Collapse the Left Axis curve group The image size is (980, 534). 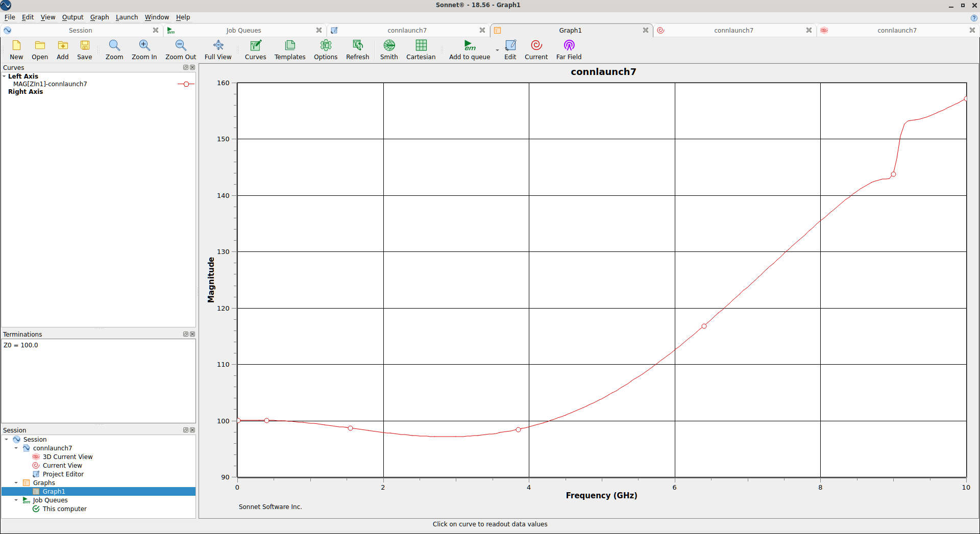click(x=4, y=77)
